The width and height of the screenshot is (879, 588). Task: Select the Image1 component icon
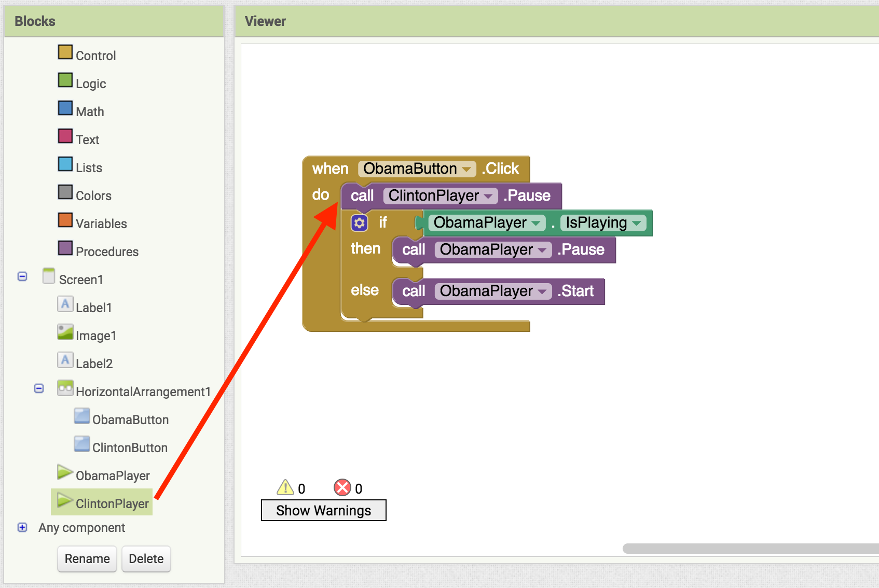tap(65, 332)
